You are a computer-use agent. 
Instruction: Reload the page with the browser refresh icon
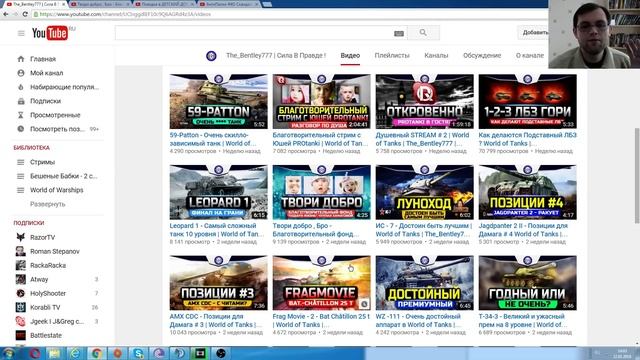point(25,14)
